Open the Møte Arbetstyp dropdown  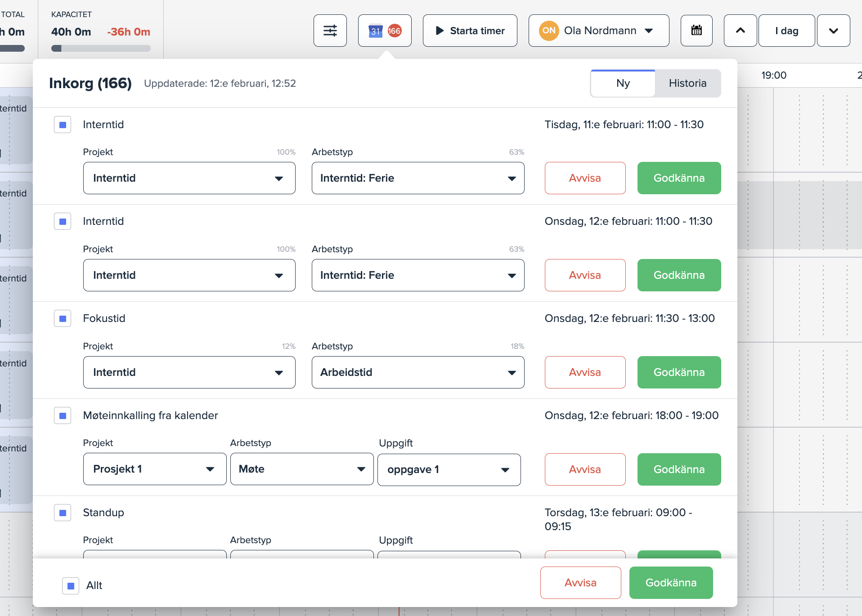pos(302,469)
